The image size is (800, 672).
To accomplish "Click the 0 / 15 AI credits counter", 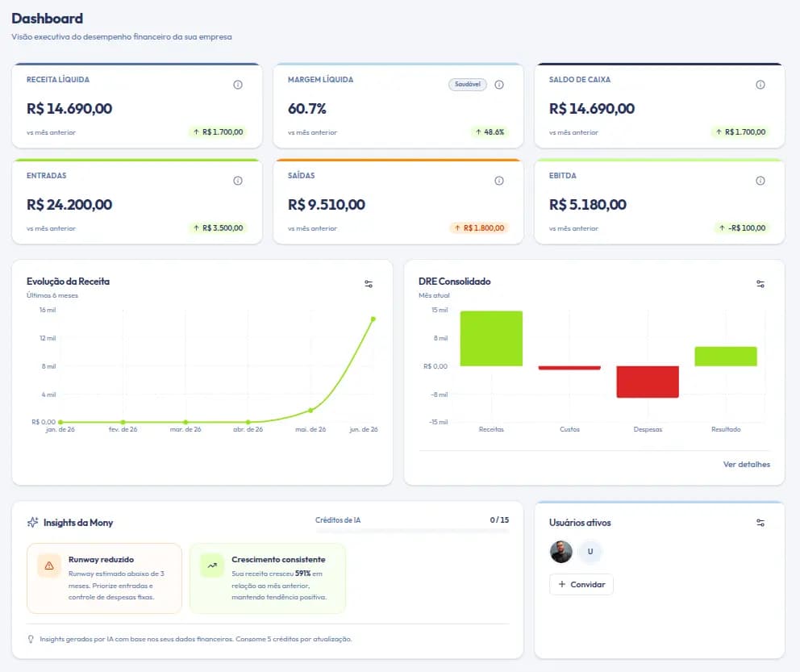I will click(x=499, y=520).
